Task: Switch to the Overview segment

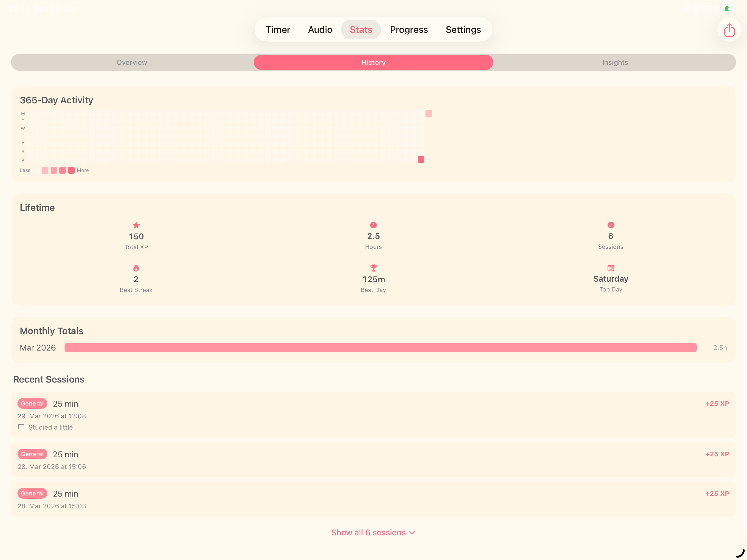Action: coord(132,63)
